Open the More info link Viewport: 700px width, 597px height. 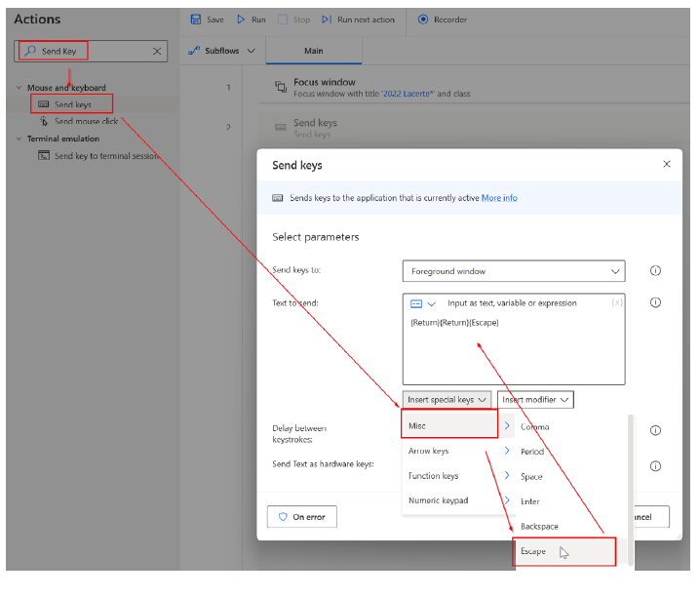[x=499, y=198]
